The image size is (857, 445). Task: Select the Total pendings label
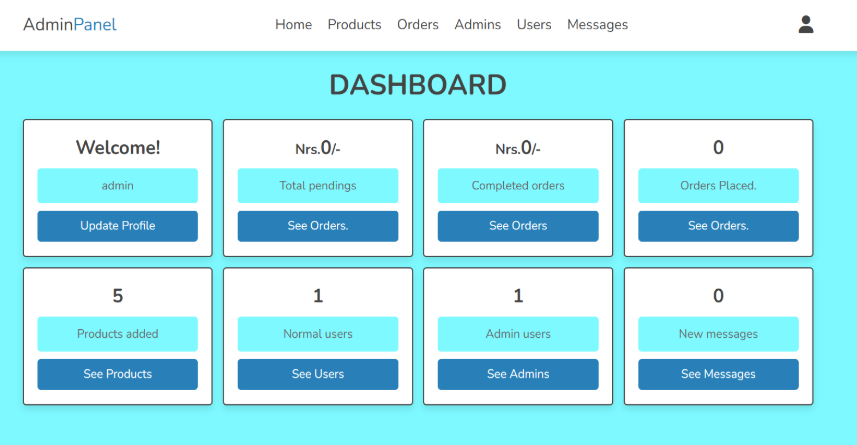[x=318, y=186]
